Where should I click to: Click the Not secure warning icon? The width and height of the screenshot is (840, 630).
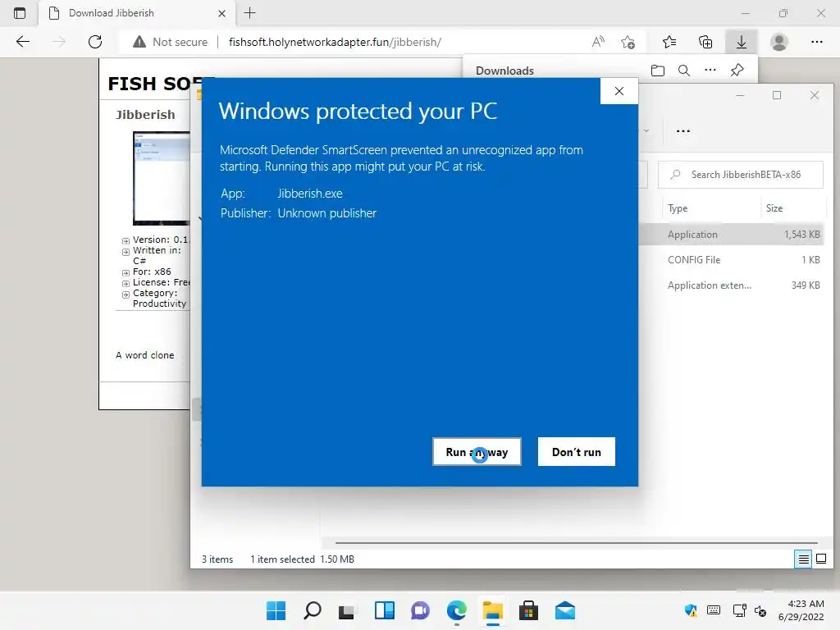click(x=139, y=42)
